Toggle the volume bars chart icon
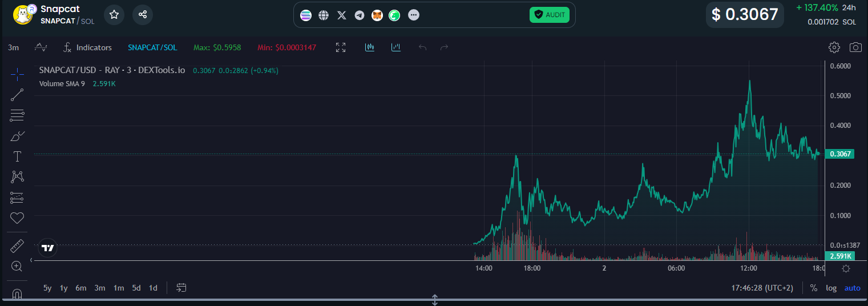Viewport: 868px width, 306px height. 396,47
